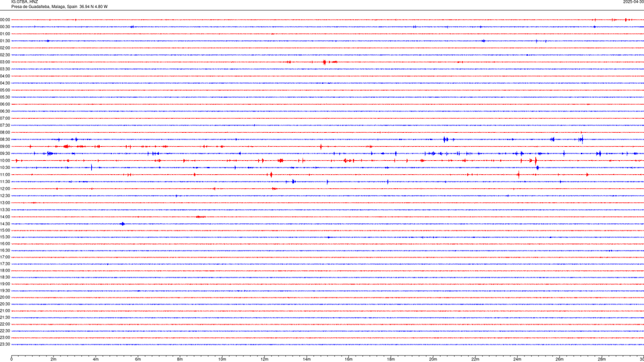
Task: Select the 20:00 trace time label
Action: 5,298
